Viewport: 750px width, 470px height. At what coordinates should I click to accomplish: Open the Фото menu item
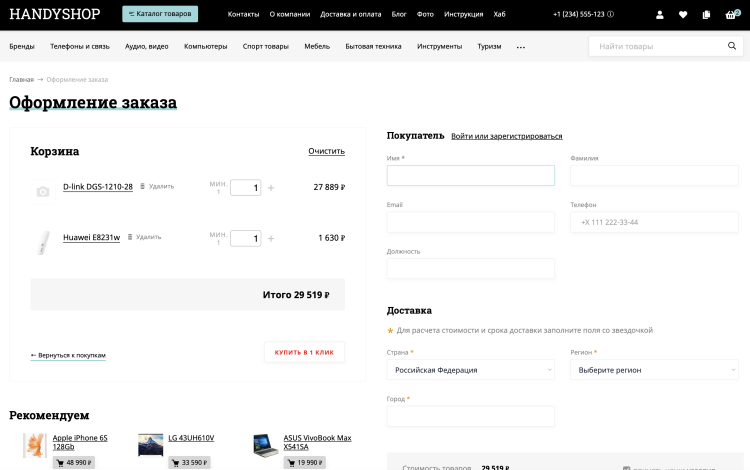point(425,14)
